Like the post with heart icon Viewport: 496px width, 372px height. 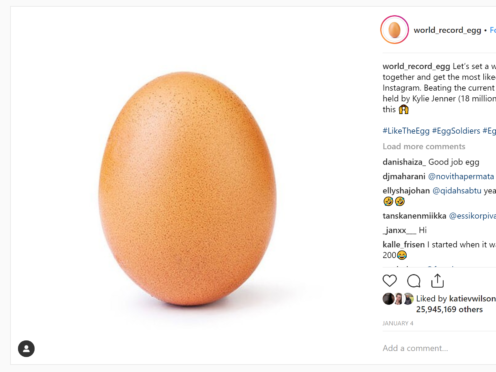389,281
